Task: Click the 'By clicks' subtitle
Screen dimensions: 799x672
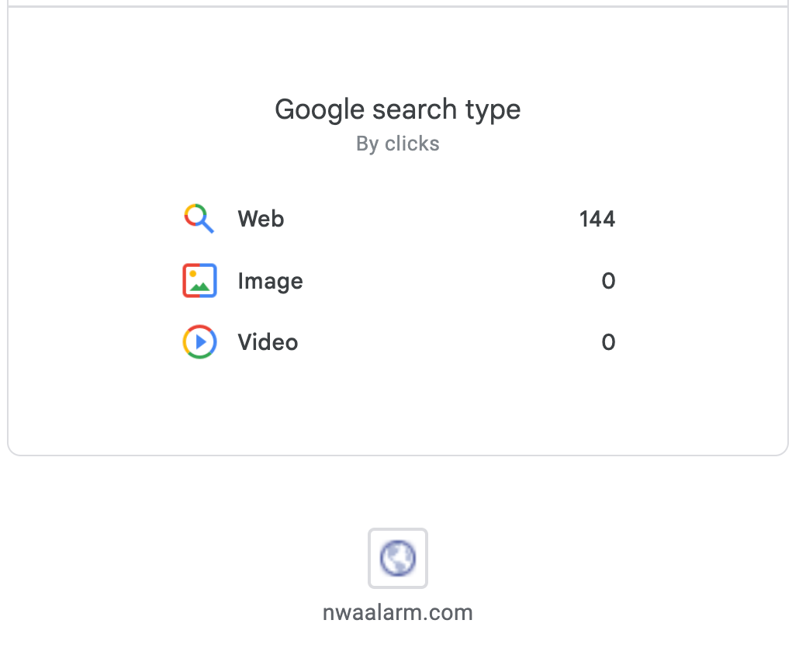Action: click(398, 144)
